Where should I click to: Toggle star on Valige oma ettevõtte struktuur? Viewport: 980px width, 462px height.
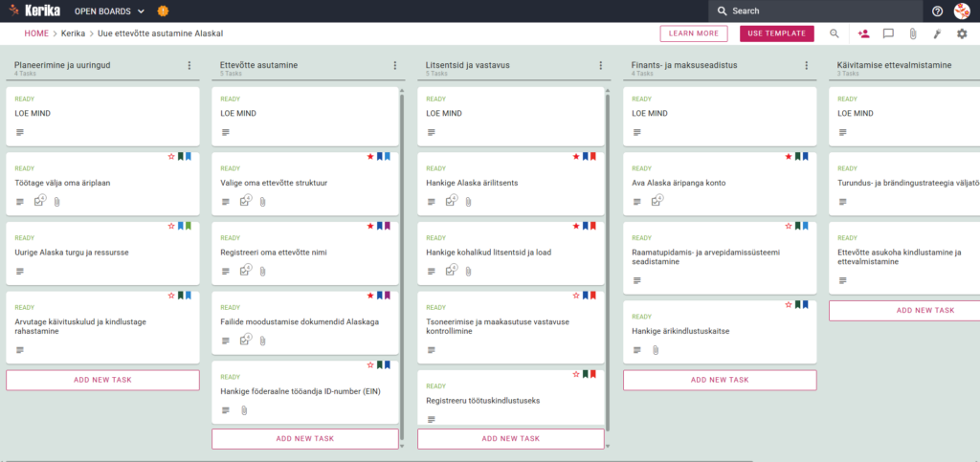[370, 157]
